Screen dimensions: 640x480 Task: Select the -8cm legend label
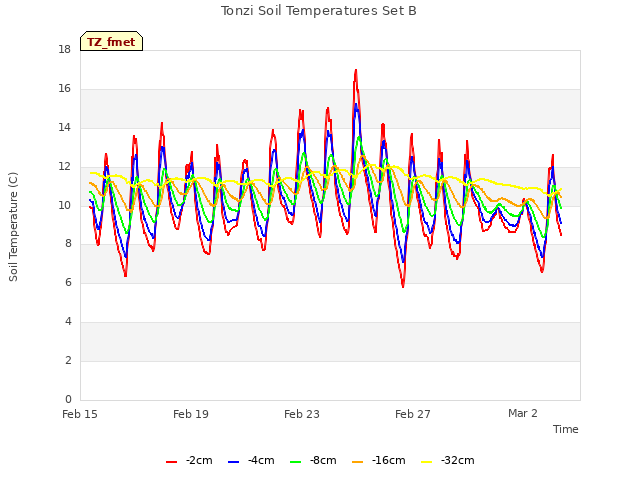[323, 460]
